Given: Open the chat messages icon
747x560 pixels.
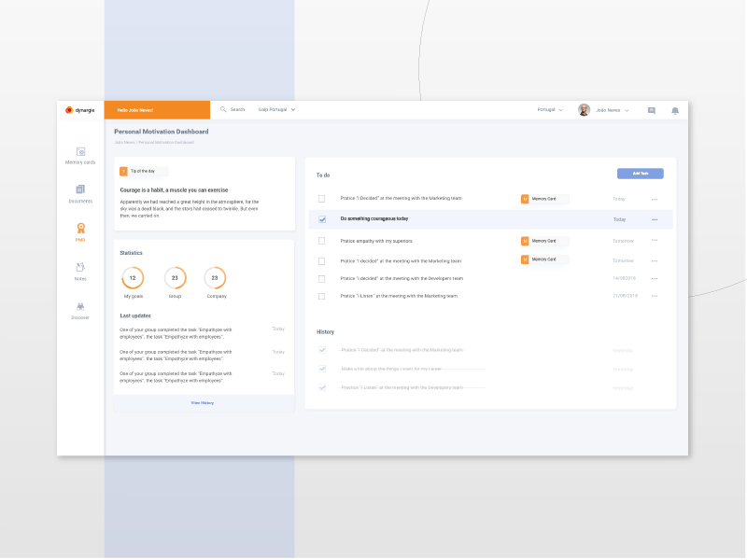Looking at the screenshot, I should [x=651, y=110].
